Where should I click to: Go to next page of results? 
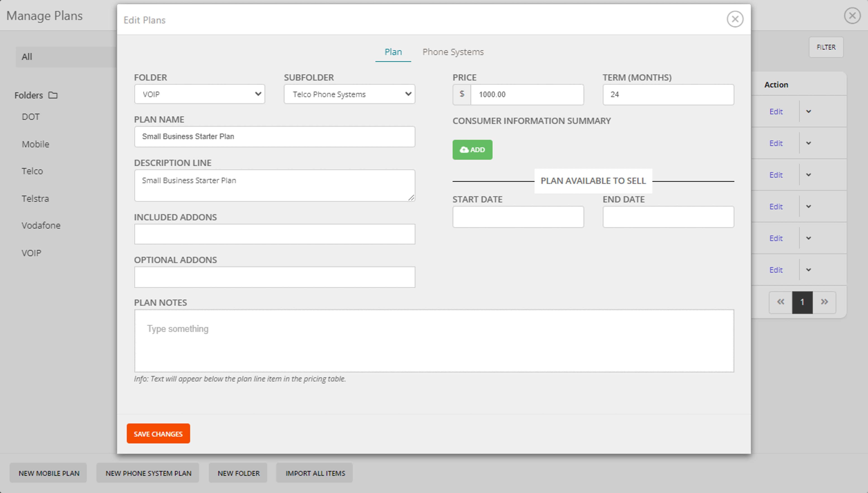click(x=824, y=302)
